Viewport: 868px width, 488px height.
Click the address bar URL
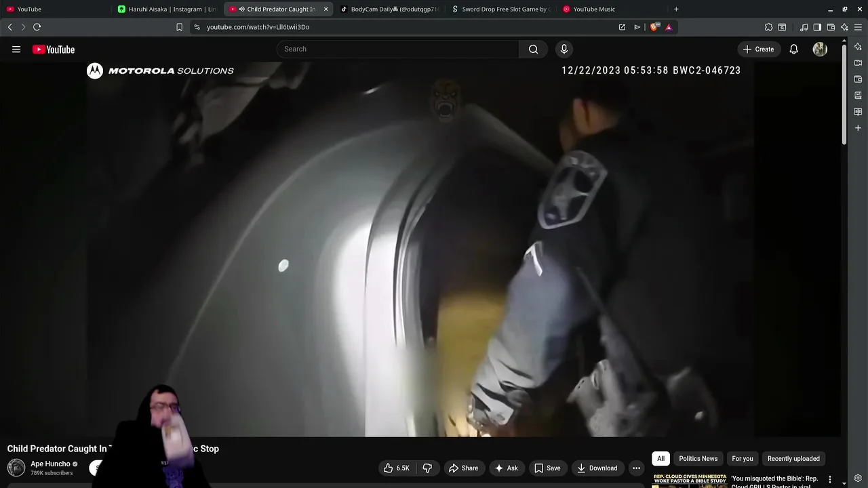(258, 27)
